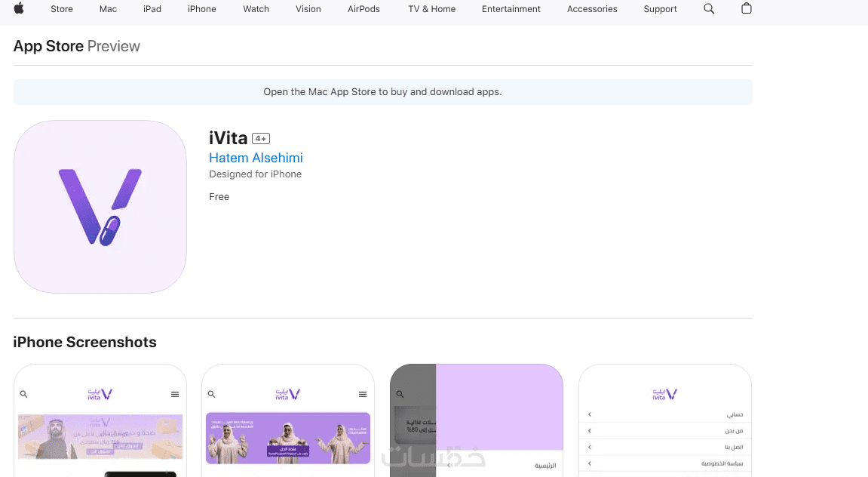This screenshot has height=477, width=868.
Task: Click the 'iPhone Screenshots' heading
Action: [x=84, y=342]
